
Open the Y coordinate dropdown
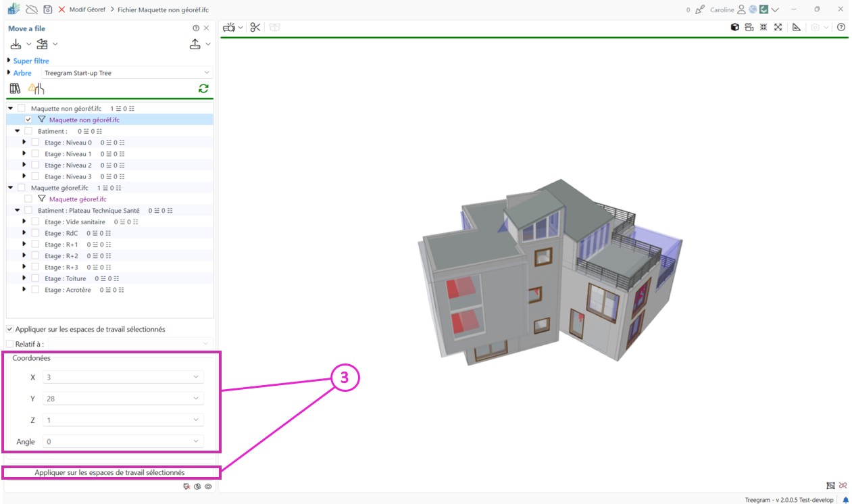[196, 399]
